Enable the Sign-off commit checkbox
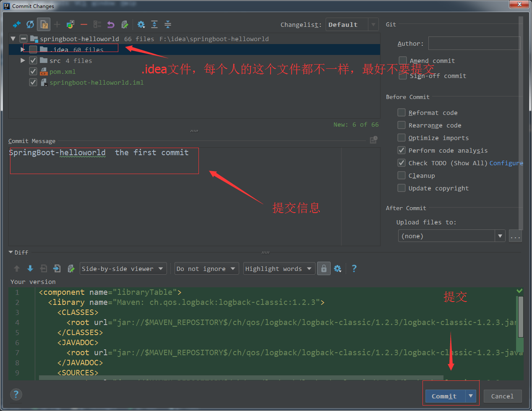This screenshot has width=532, height=411. pyautogui.click(x=403, y=75)
